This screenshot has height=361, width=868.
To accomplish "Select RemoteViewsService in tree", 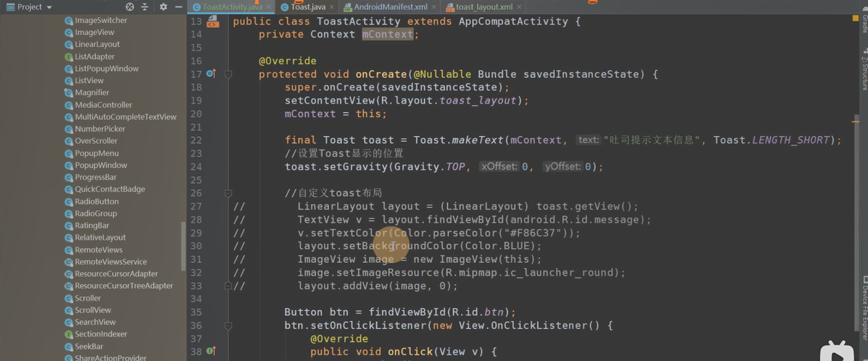I will (111, 261).
